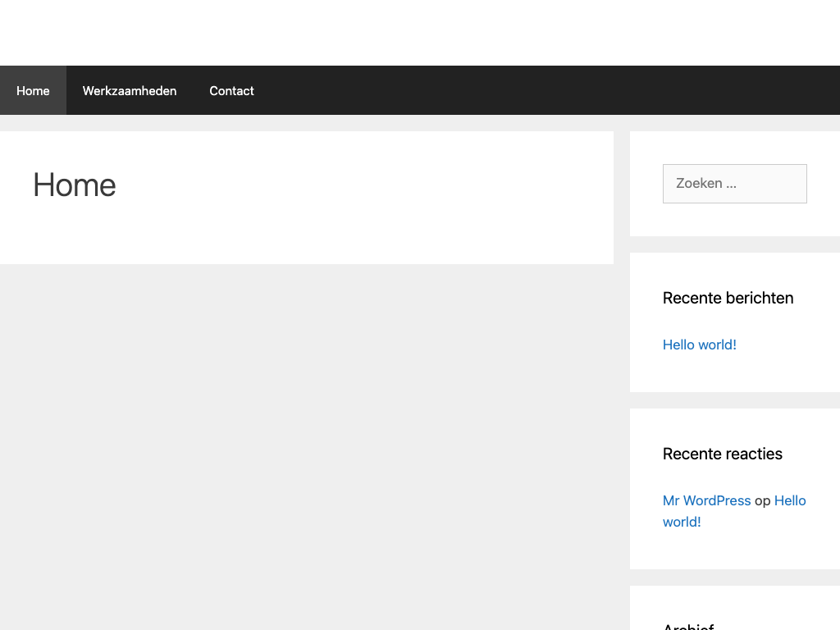Click the word "op" in recent comments
Screen dimensions: 840x630
click(x=762, y=500)
